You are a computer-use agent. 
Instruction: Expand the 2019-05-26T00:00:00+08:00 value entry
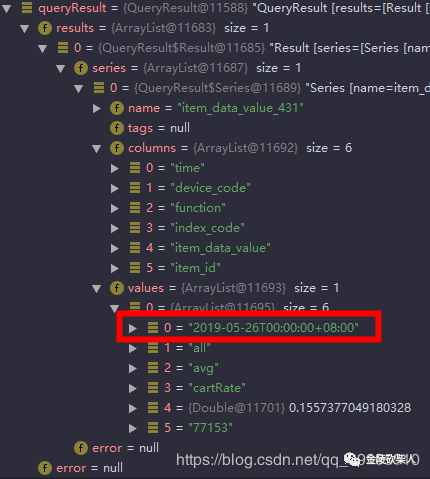point(133,328)
